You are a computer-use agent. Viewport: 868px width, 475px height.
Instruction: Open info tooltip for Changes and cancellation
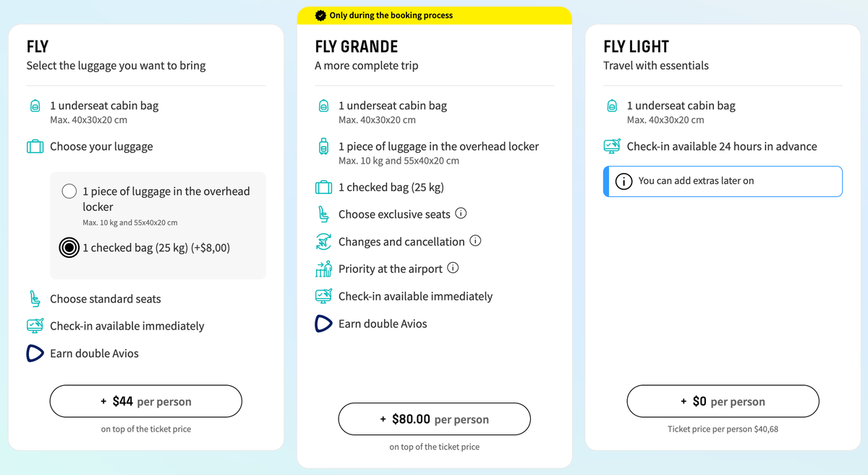click(x=475, y=241)
